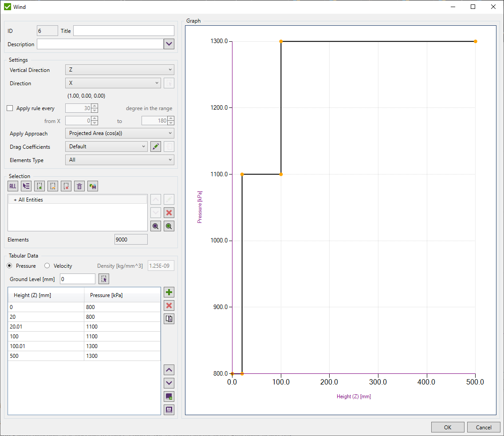Select the Pressure radio button
Screen dimensions: 504x436
pyautogui.click(x=10, y=266)
